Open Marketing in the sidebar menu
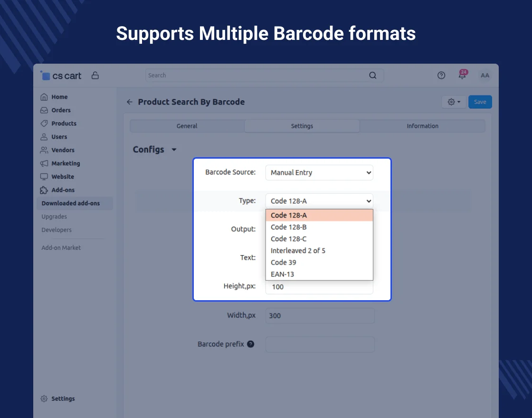532x418 pixels. tap(66, 163)
